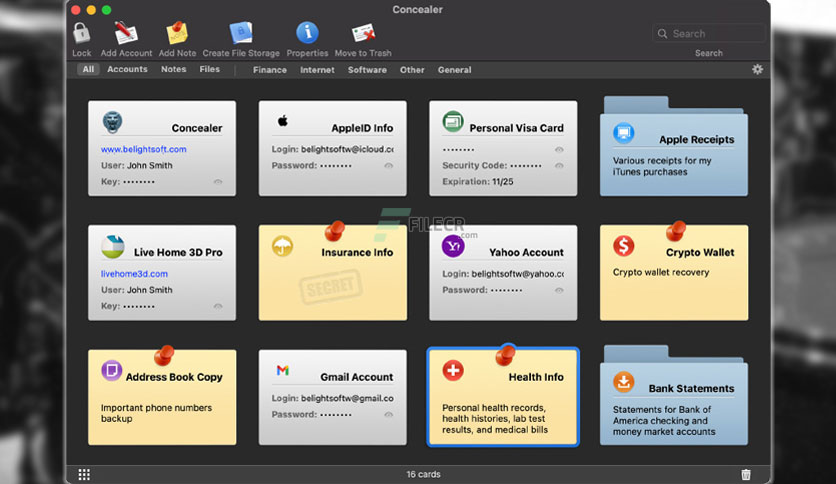836x484 pixels.
Task: Click the Concealer card lion icon
Action: (112, 123)
